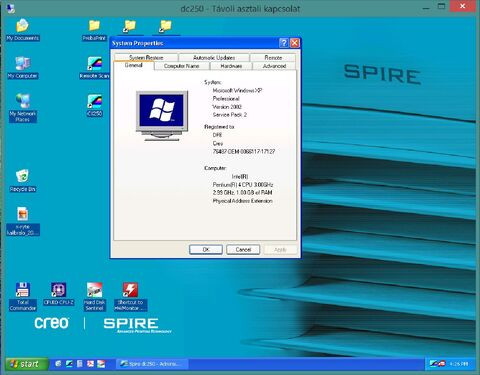Screen dimensions: 480x375
Task: Click Cancel in System Properties
Action: pyautogui.click(x=243, y=249)
